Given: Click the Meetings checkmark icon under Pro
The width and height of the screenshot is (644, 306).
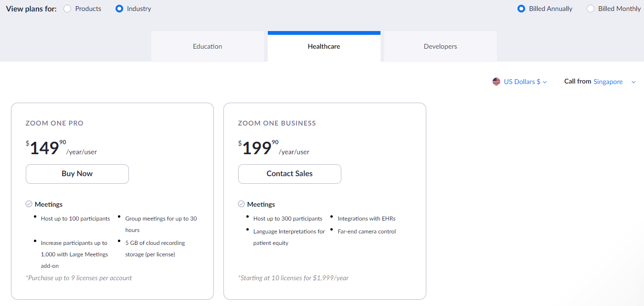Looking at the screenshot, I should click(x=29, y=204).
